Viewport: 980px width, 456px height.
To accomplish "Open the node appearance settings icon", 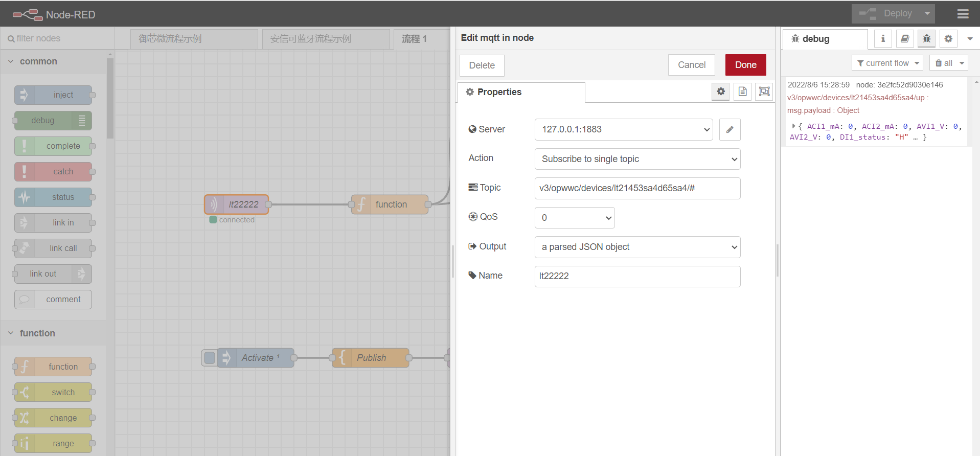I will 764,92.
